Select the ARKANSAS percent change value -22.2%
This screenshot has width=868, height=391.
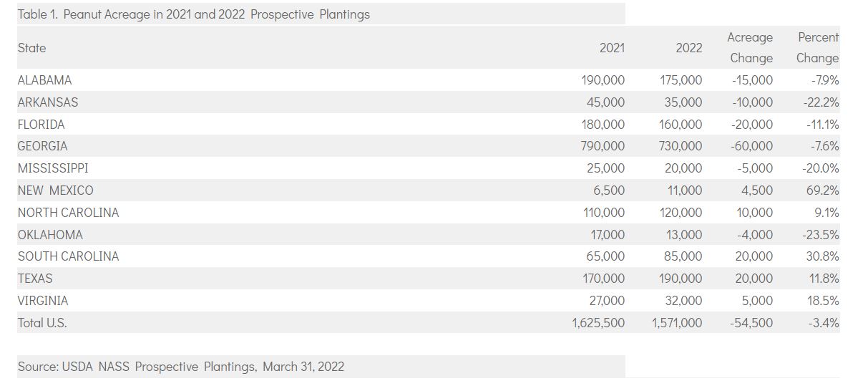[x=821, y=102]
